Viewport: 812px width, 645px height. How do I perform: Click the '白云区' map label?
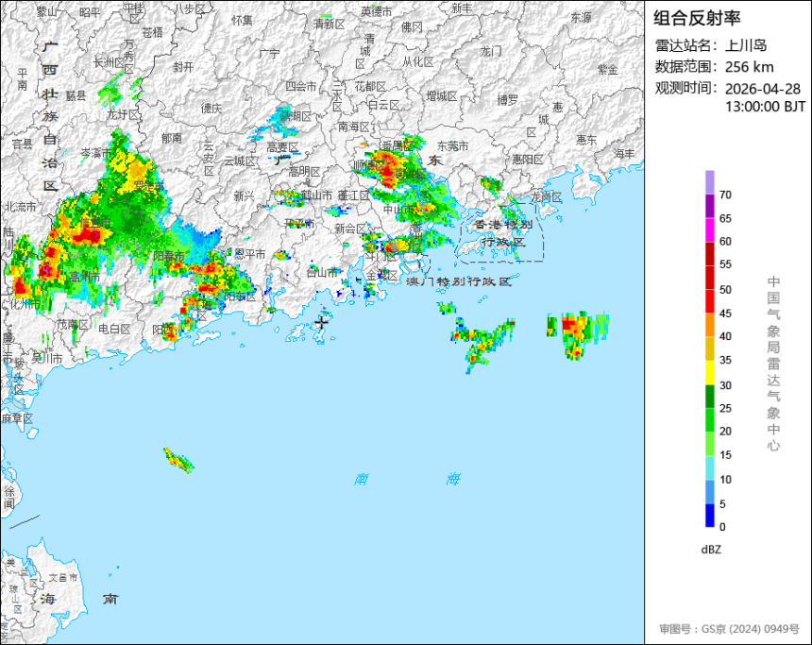(383, 105)
